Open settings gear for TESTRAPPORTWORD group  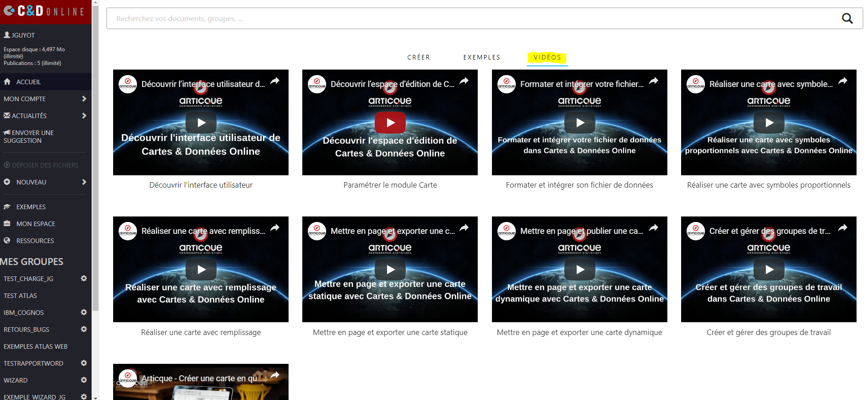pos(84,363)
